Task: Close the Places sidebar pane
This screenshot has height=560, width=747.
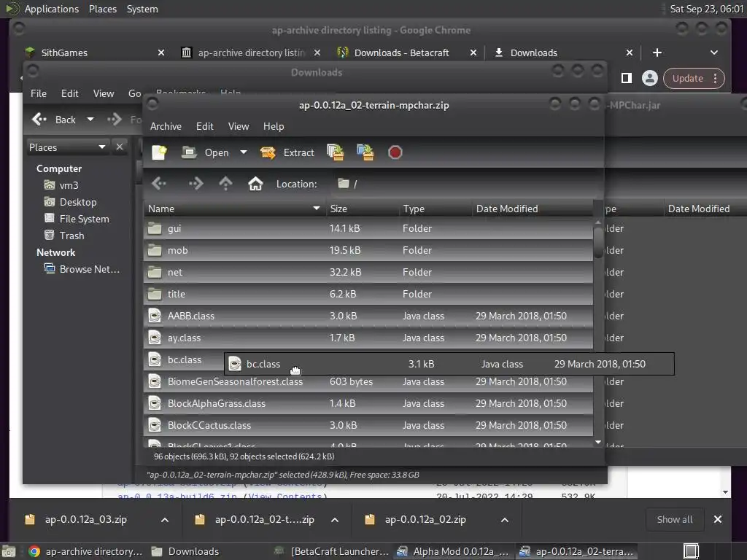Action: click(120, 147)
